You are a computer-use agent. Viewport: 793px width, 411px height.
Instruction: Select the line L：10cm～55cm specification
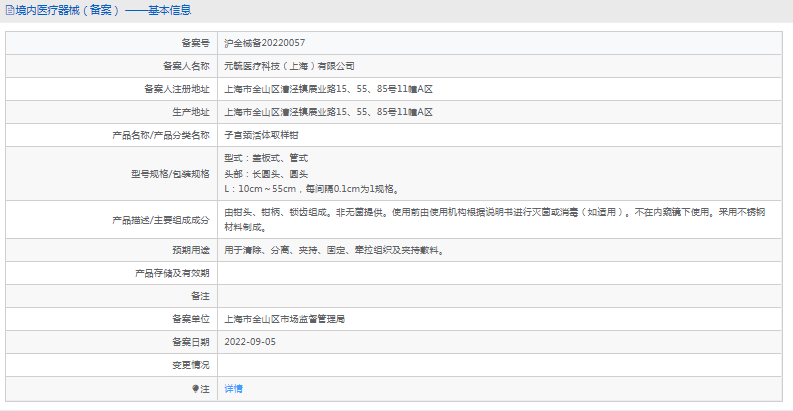tap(313, 189)
